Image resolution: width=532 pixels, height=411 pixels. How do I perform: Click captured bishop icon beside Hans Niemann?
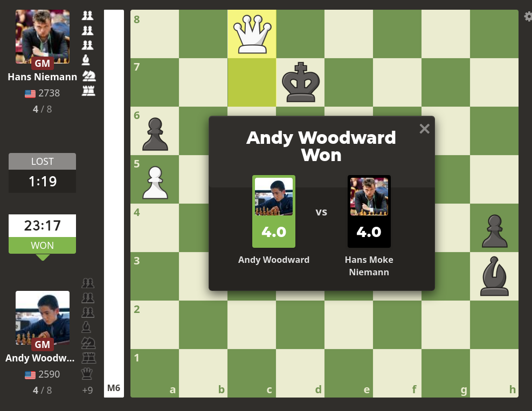click(x=86, y=60)
